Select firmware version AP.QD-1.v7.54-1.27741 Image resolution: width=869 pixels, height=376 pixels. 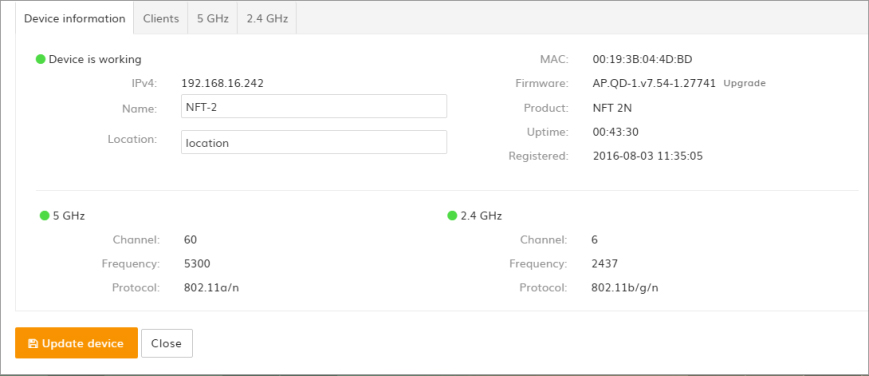655,83
